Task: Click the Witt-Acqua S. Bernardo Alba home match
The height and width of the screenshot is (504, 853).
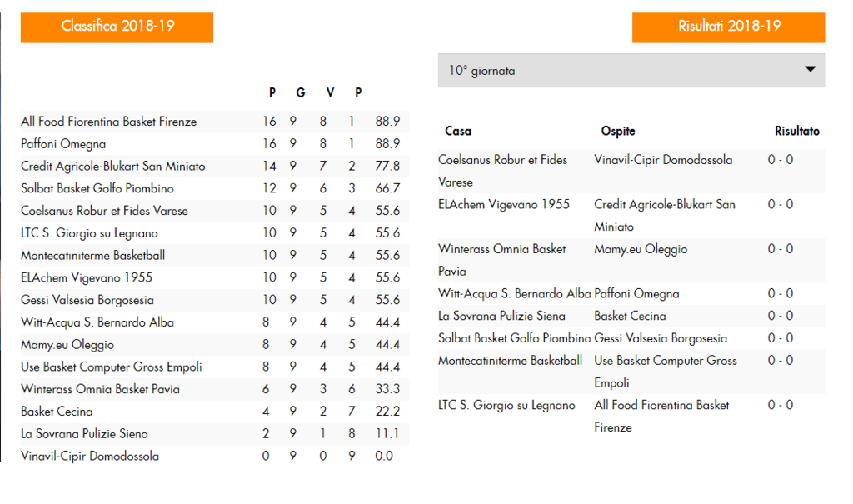Action: point(514,294)
